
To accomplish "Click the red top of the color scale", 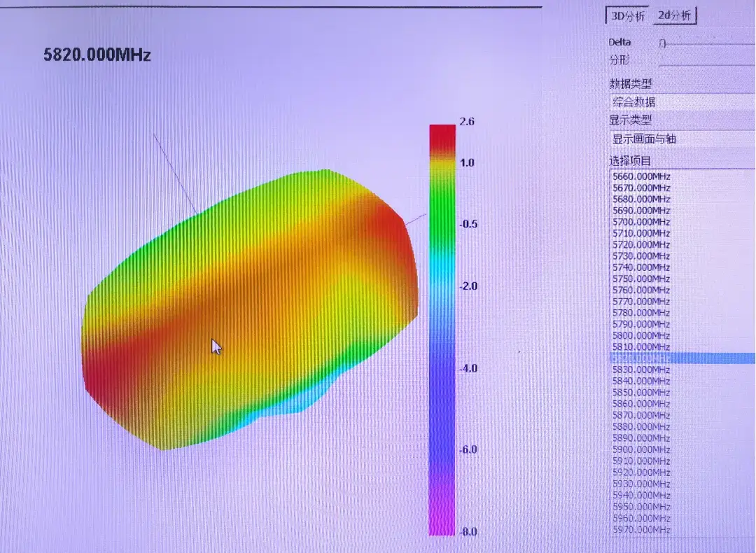I will (442, 135).
